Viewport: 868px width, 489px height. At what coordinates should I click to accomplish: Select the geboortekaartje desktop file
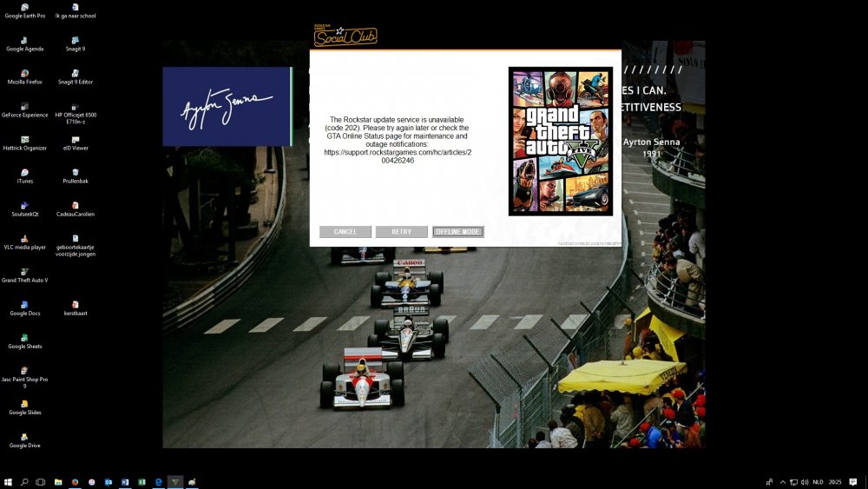point(76,245)
